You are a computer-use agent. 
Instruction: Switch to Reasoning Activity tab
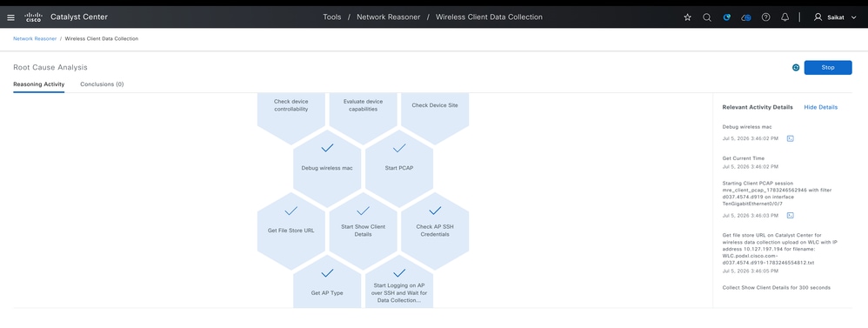click(x=39, y=84)
